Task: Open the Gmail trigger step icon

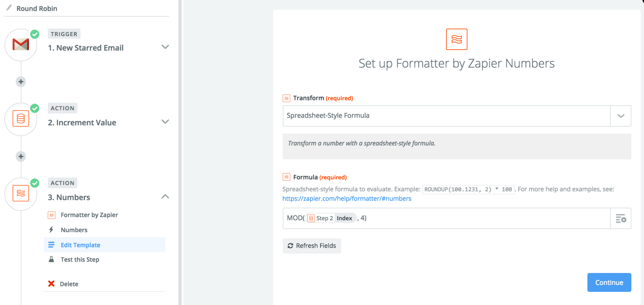Action: [21, 45]
